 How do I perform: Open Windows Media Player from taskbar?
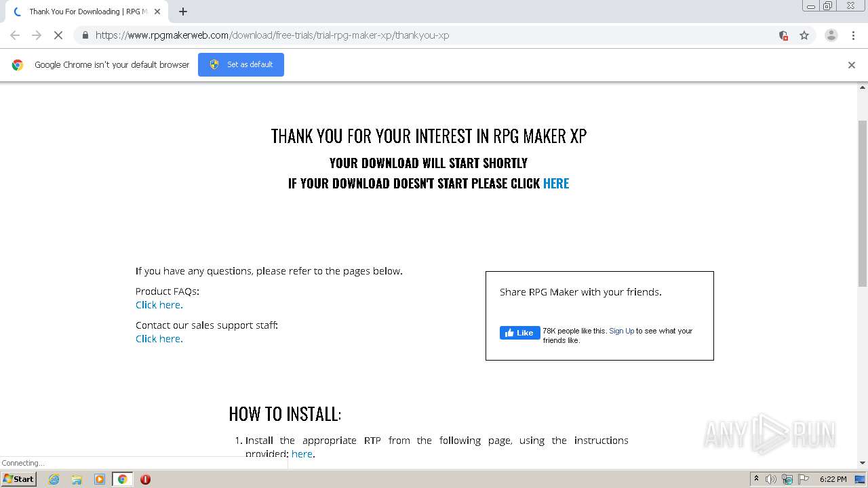[100, 479]
